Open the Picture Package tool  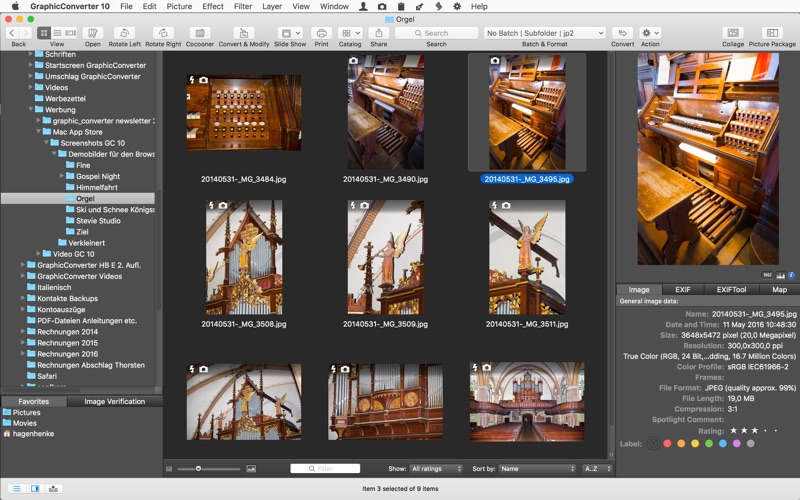pyautogui.click(x=772, y=33)
